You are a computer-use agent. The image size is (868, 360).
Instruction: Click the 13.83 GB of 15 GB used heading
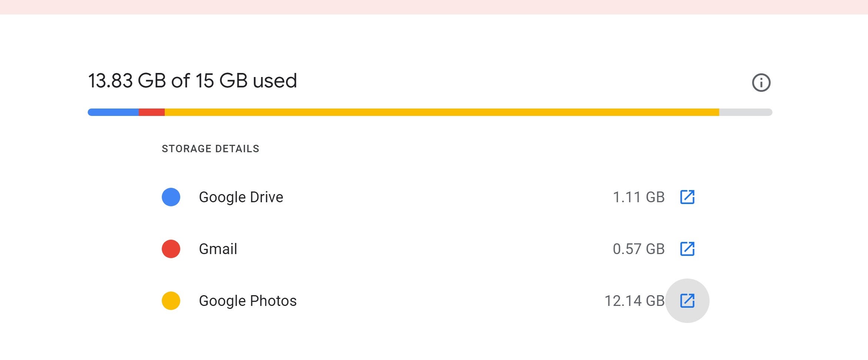[x=192, y=81]
